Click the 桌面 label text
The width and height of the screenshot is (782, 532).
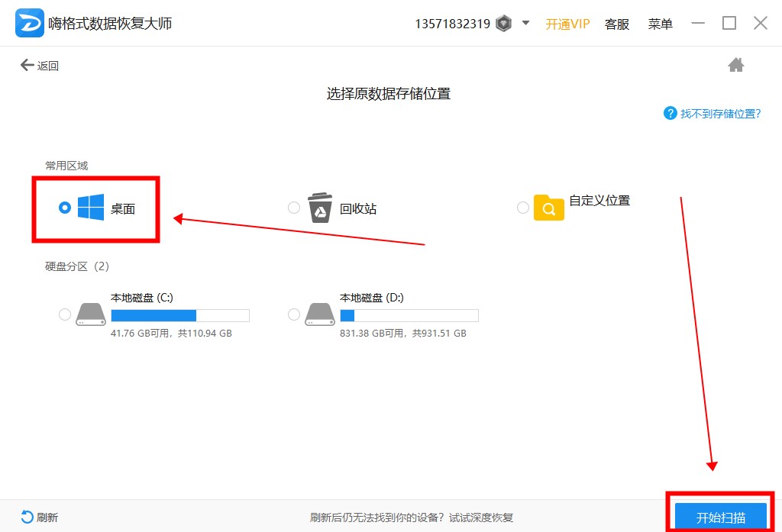tap(123, 209)
